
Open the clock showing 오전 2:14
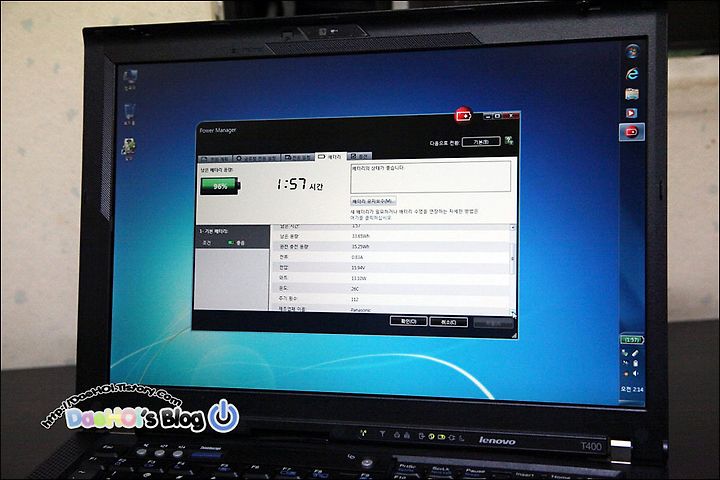pyautogui.click(x=632, y=390)
